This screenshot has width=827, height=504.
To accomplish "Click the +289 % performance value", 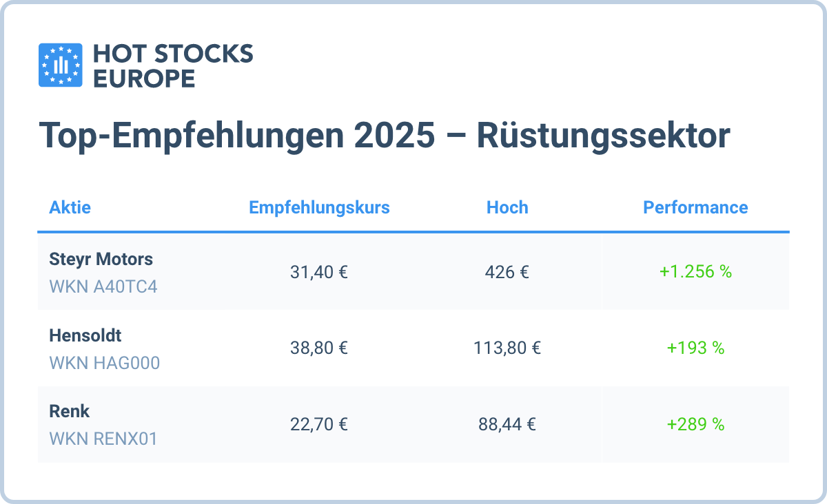I will coord(695,424).
